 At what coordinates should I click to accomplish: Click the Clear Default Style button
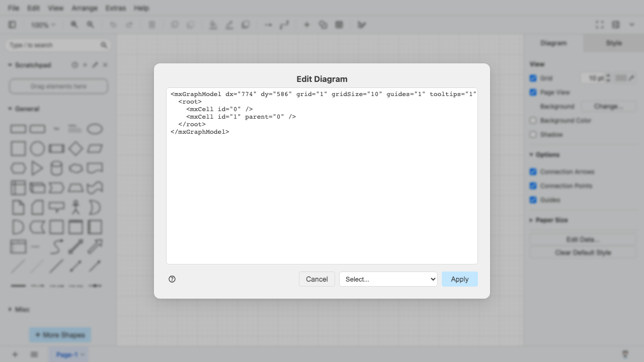pos(583,252)
